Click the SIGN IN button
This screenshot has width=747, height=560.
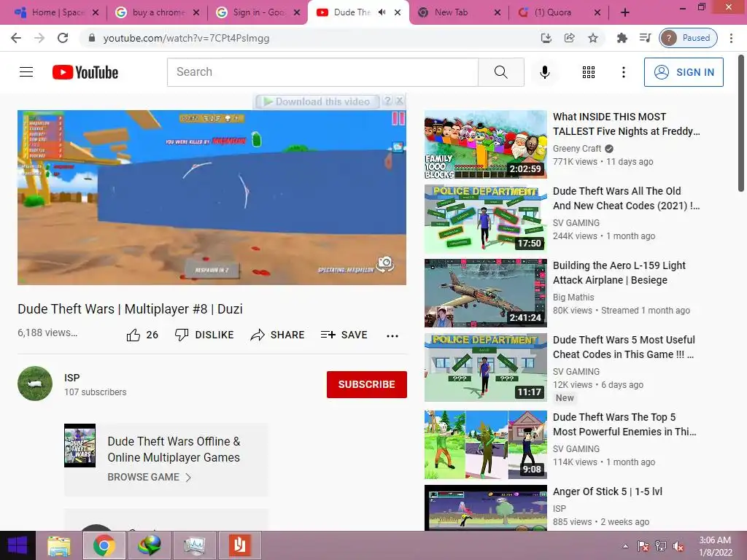[x=684, y=72]
